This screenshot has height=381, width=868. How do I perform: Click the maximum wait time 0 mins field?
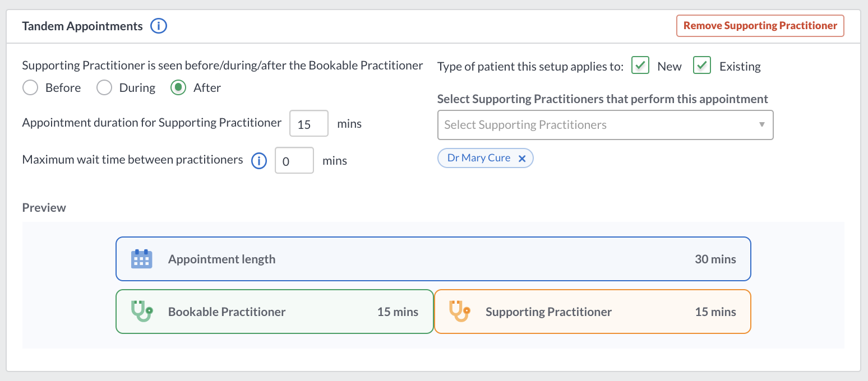pos(294,161)
